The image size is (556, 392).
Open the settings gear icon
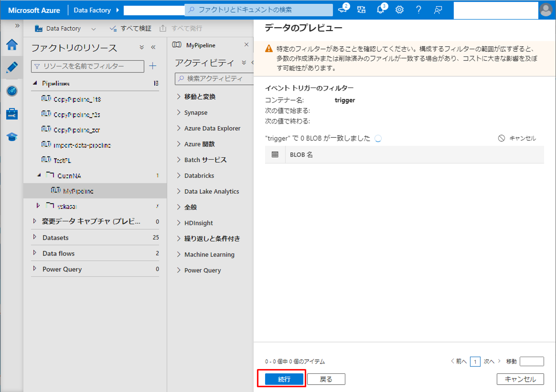click(400, 9)
